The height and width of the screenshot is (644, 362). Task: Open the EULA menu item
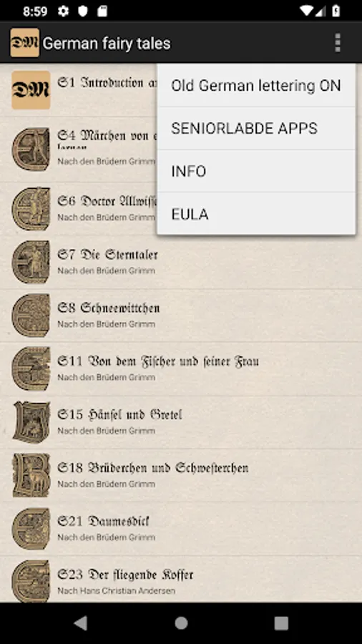point(256,213)
